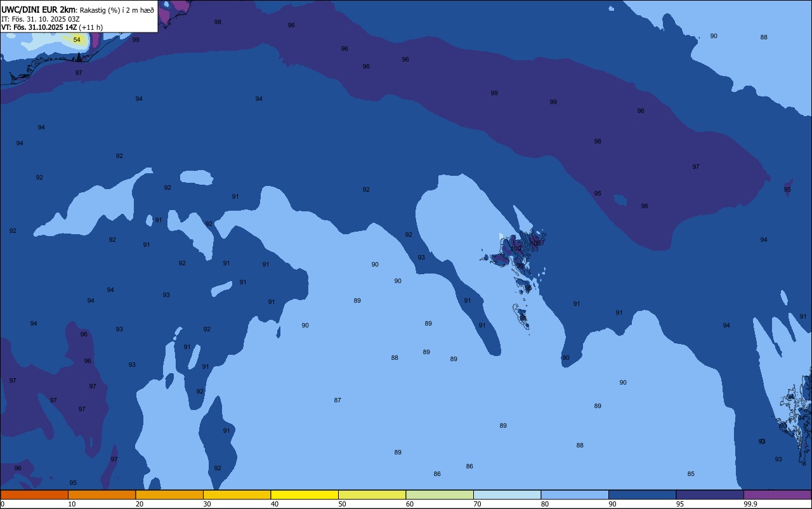Click the legend tick label 70
This screenshot has height=509, width=812.
pyautogui.click(x=477, y=504)
